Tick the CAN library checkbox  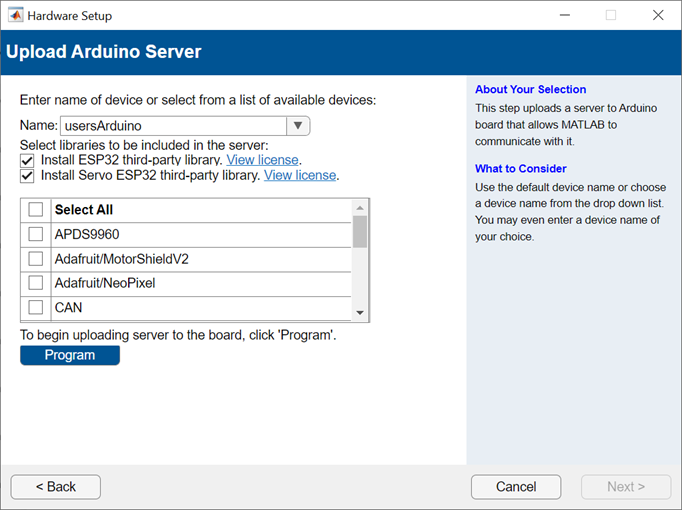[x=36, y=307]
